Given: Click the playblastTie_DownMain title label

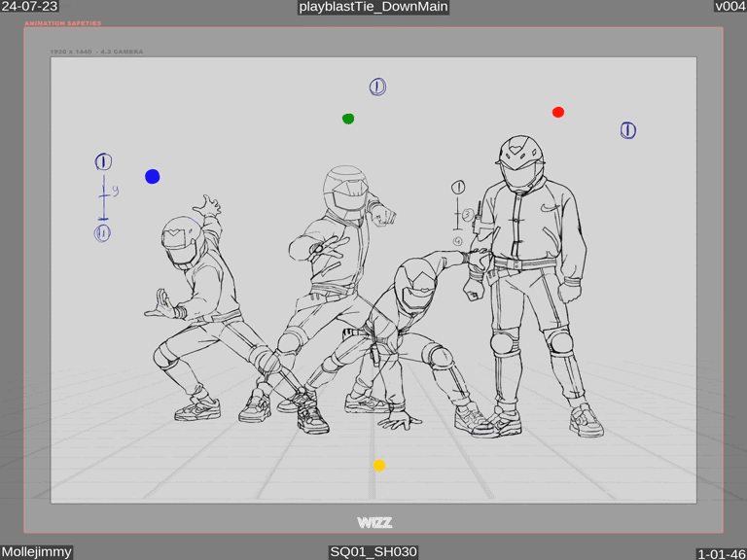Looking at the screenshot, I should click(373, 7).
